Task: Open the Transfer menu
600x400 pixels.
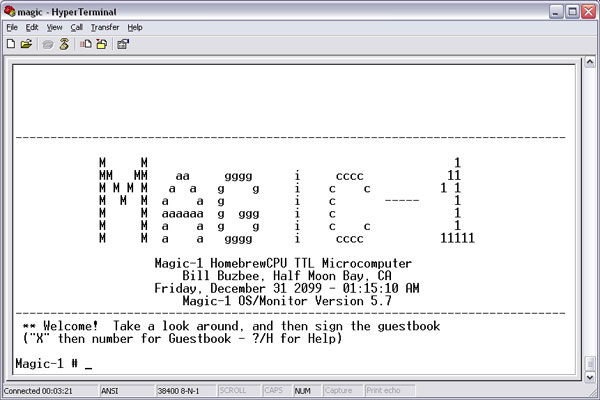Action: point(104,27)
